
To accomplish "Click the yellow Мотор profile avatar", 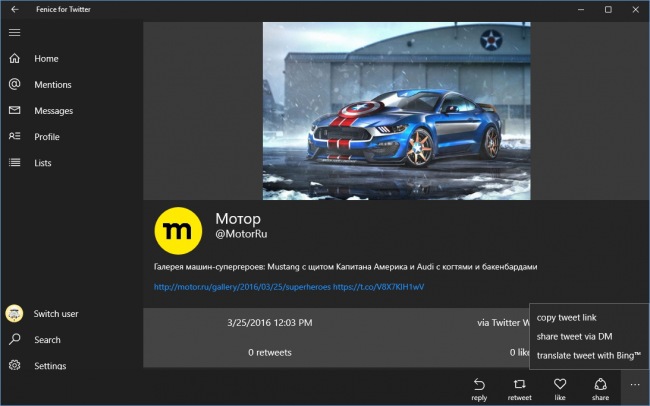I will (x=178, y=231).
